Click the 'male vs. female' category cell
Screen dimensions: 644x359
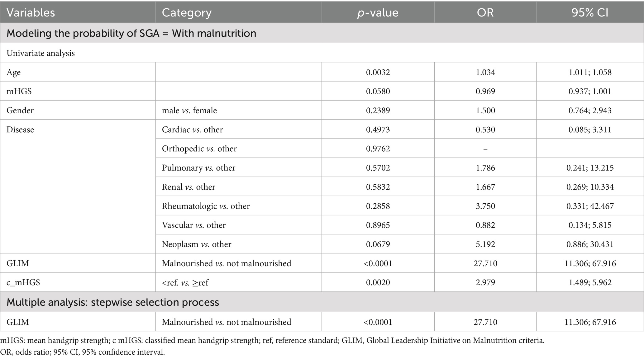189,111
